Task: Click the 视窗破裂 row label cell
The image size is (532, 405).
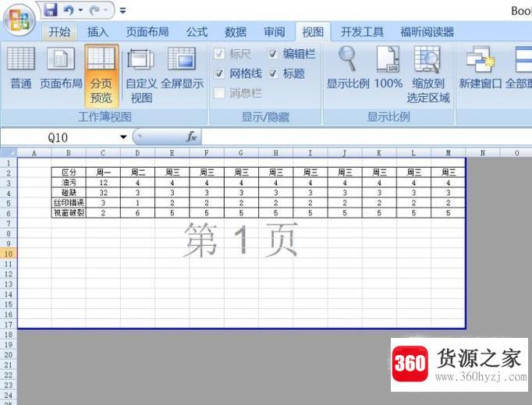Action: pos(69,213)
